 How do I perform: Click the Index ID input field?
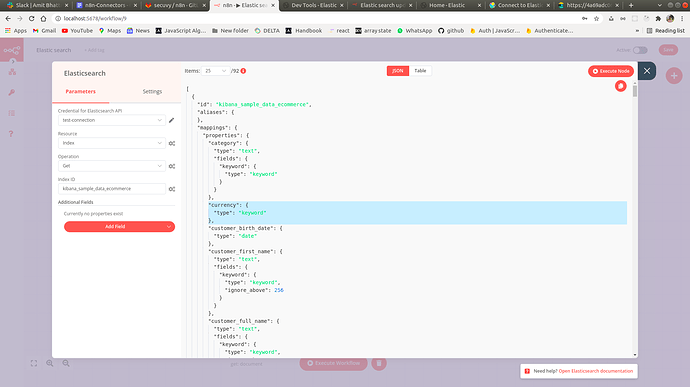click(x=112, y=189)
